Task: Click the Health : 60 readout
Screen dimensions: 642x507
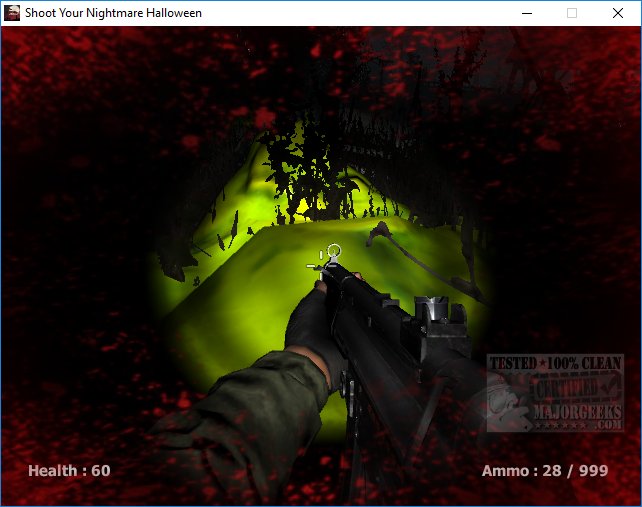Action: point(69,471)
